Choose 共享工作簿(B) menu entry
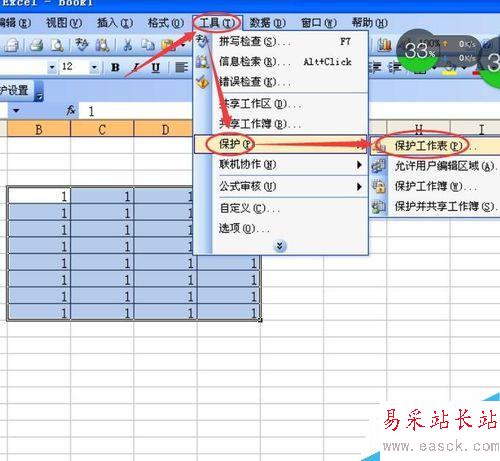Image resolution: width=500 pixels, height=461 pixels. pos(281,124)
